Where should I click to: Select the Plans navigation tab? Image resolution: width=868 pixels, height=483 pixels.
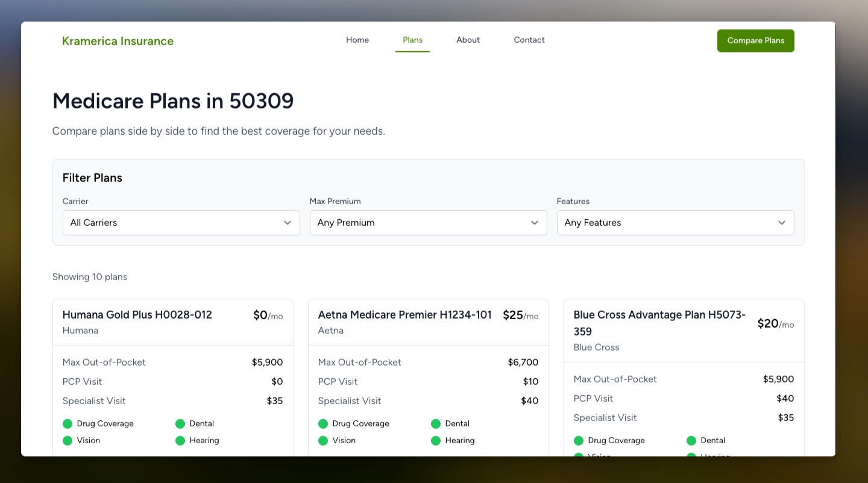(x=412, y=40)
